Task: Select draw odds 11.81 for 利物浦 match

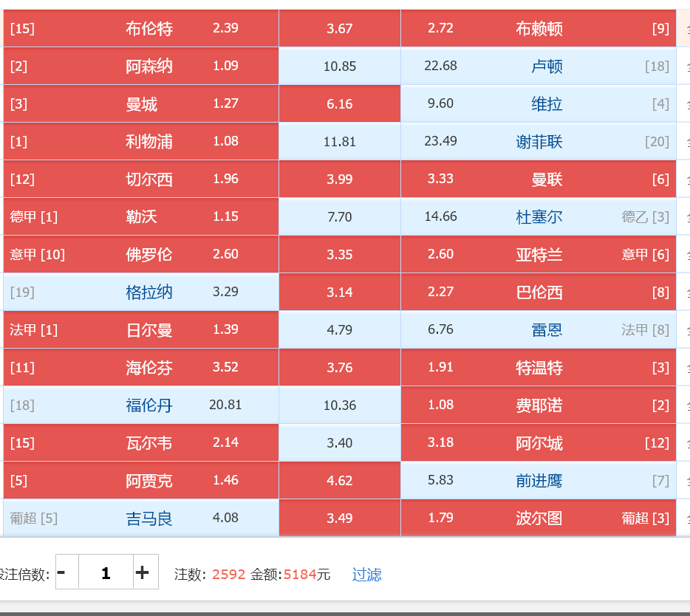Action: coord(340,141)
